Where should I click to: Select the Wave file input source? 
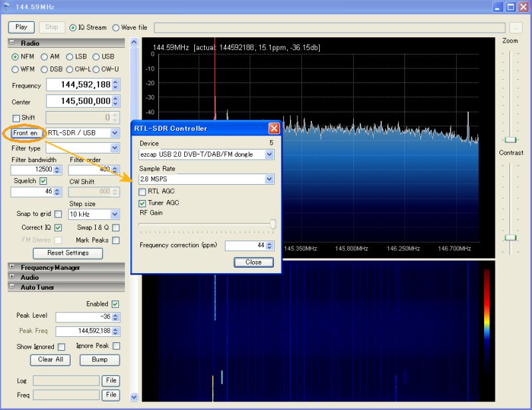point(117,27)
